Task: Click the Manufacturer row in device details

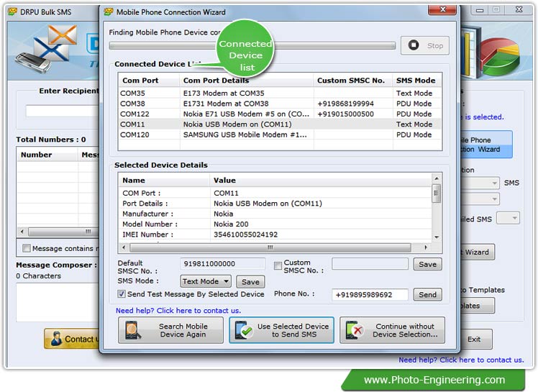Action: click(275, 214)
